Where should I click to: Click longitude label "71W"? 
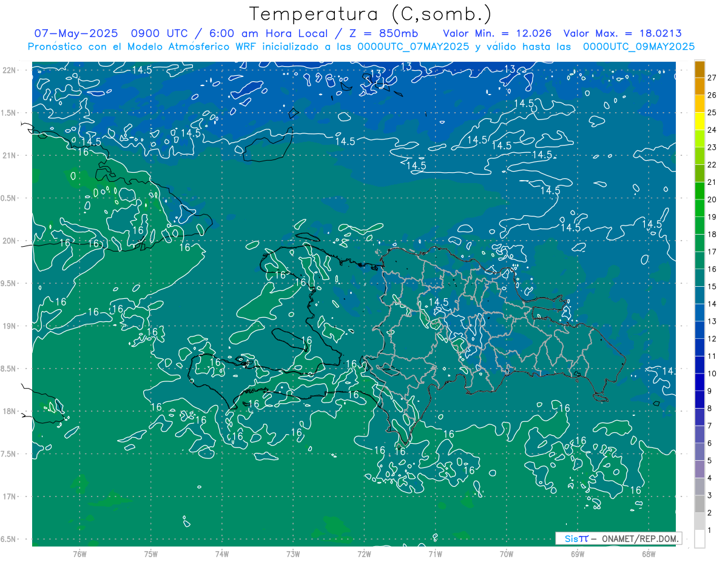(x=435, y=554)
